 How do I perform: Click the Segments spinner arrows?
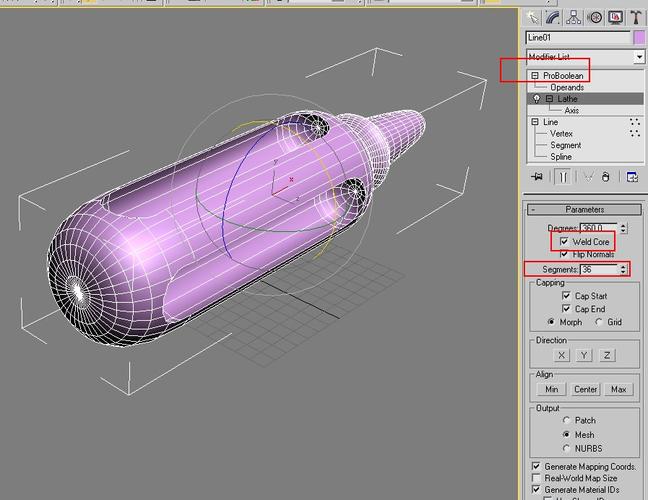click(x=623, y=269)
